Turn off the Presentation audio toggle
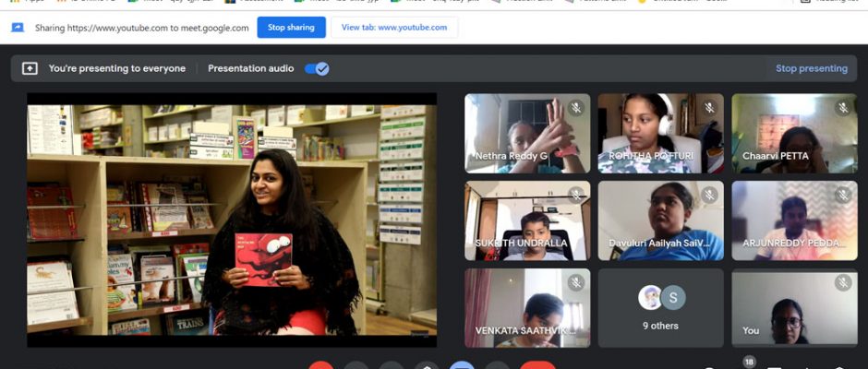 (x=317, y=68)
